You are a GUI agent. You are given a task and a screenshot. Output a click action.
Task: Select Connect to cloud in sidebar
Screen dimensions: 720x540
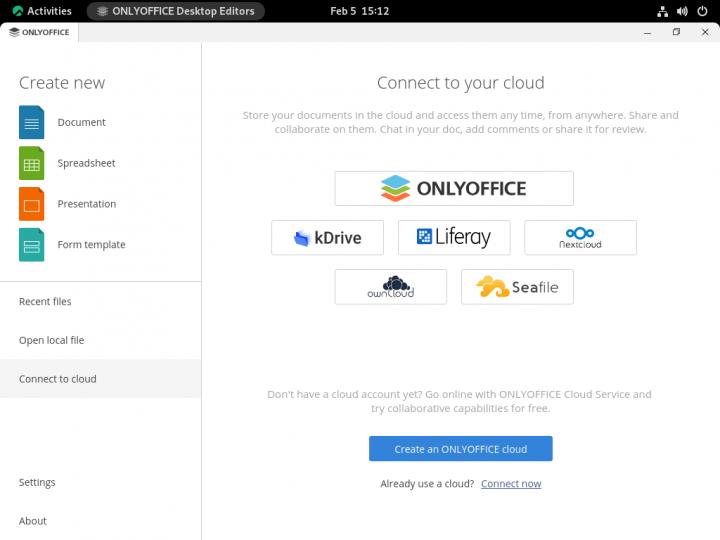[58, 380]
